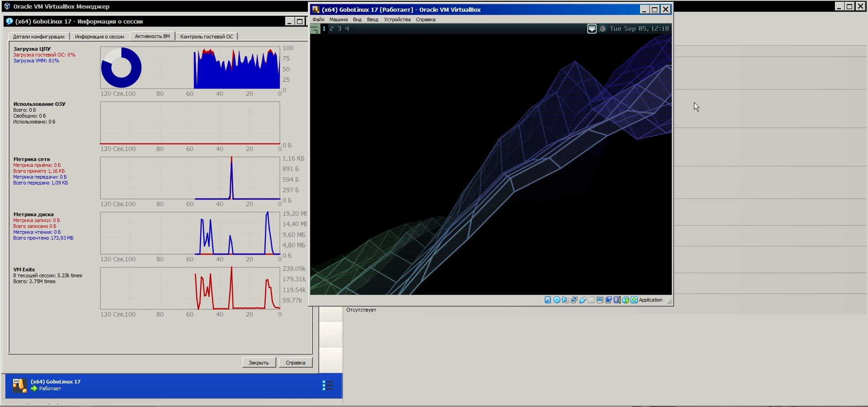Switch to guest workspace 2
Image resolution: width=868 pixels, height=407 pixels.
331,28
